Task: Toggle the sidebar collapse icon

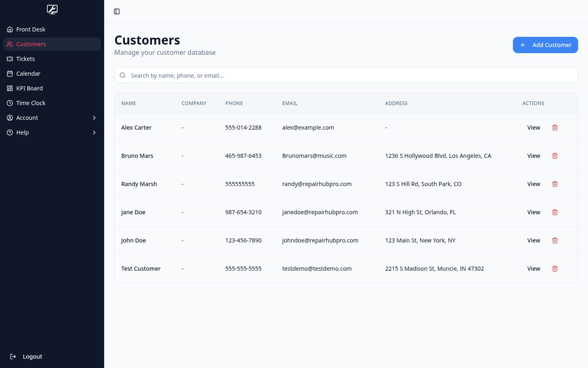Action: 117,11
